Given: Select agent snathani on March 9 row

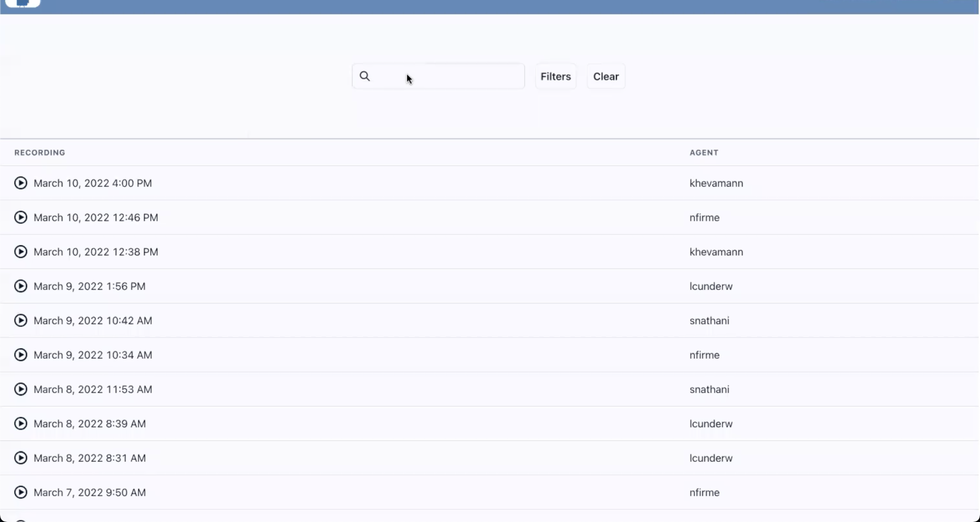Looking at the screenshot, I should pos(709,321).
